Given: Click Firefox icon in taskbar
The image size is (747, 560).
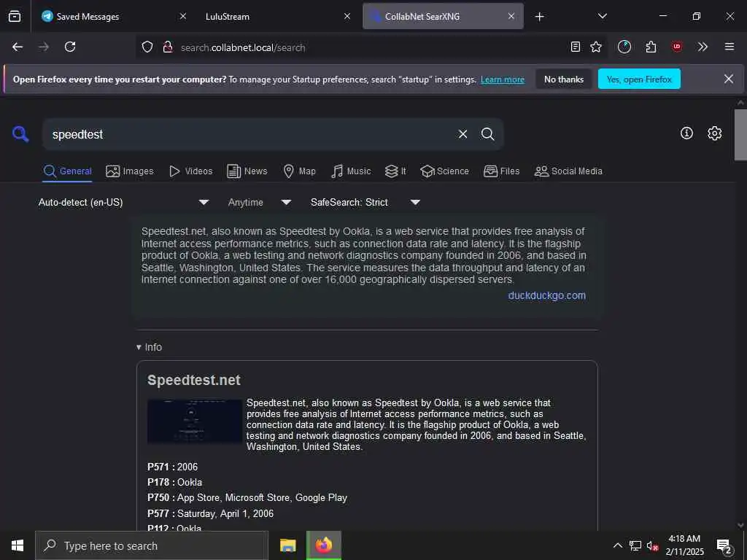Looking at the screenshot, I should (323, 545).
